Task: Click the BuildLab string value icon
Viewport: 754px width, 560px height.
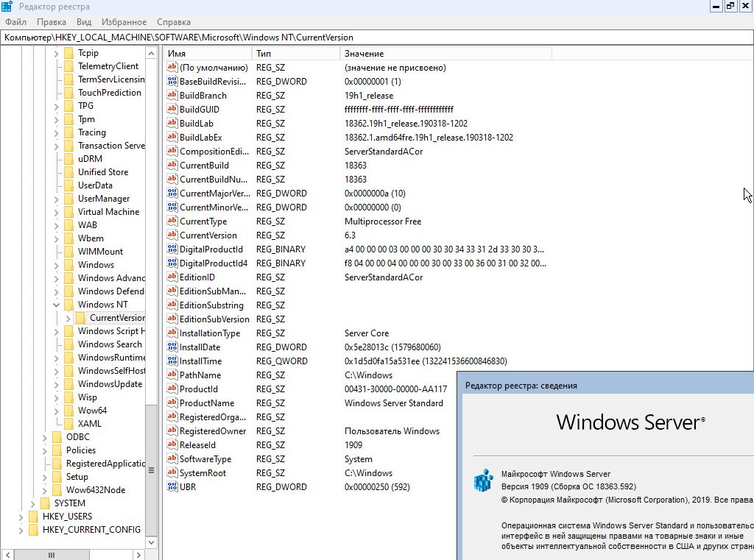Action: [x=172, y=123]
